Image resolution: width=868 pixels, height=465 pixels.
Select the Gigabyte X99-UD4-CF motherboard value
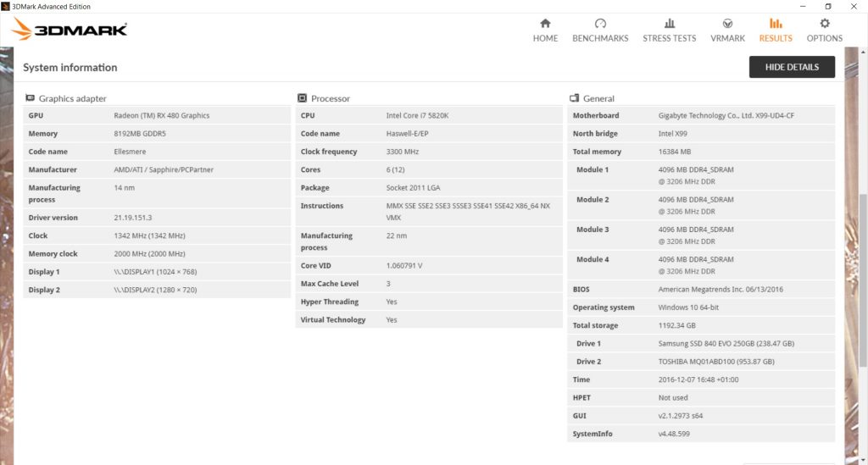point(726,115)
